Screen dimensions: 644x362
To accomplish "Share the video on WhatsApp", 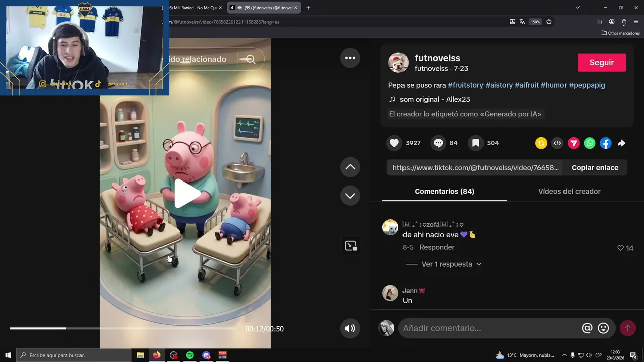I will click(590, 143).
